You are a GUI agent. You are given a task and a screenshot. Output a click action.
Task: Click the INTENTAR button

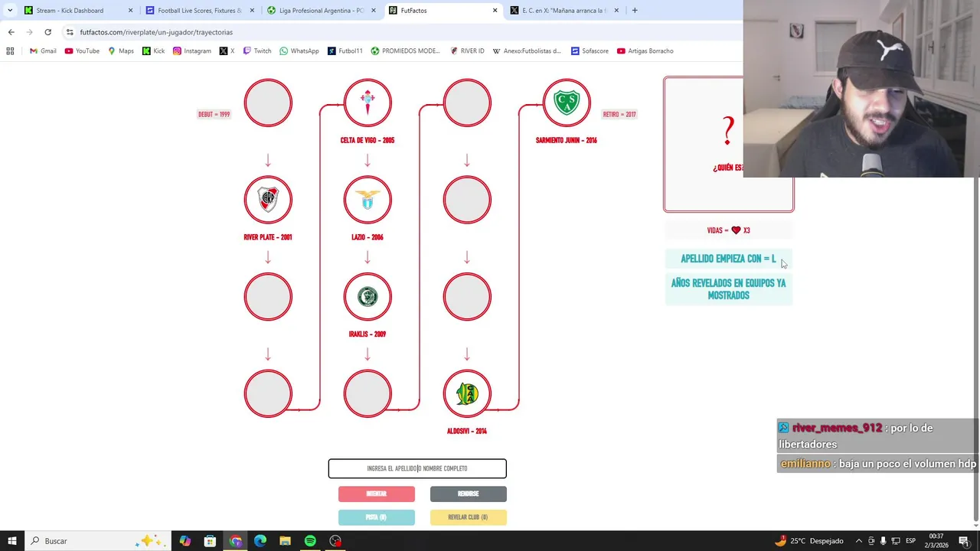tap(377, 494)
